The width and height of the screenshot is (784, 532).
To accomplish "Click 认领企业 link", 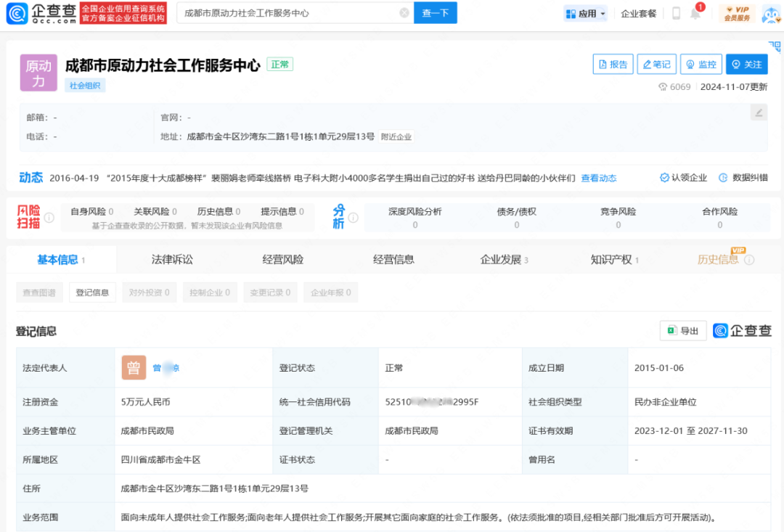I will (684, 178).
